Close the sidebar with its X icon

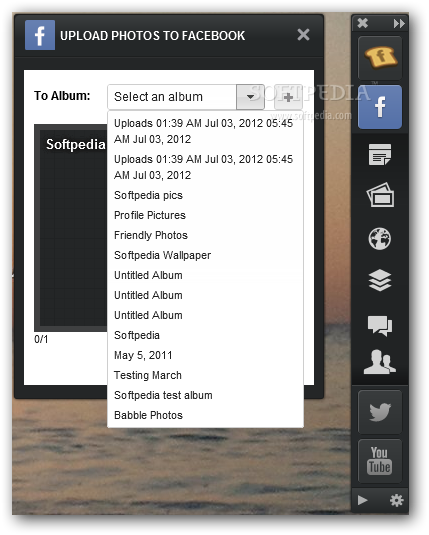[x=362, y=23]
